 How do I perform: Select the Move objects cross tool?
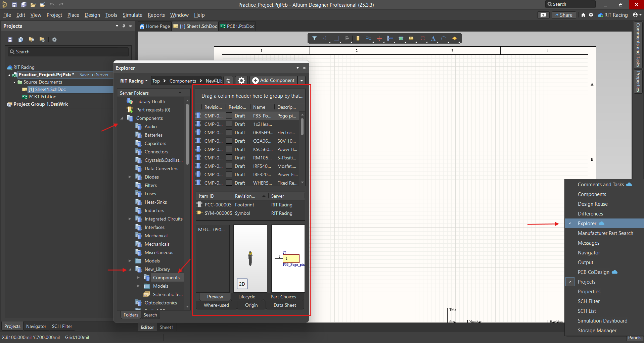click(325, 38)
